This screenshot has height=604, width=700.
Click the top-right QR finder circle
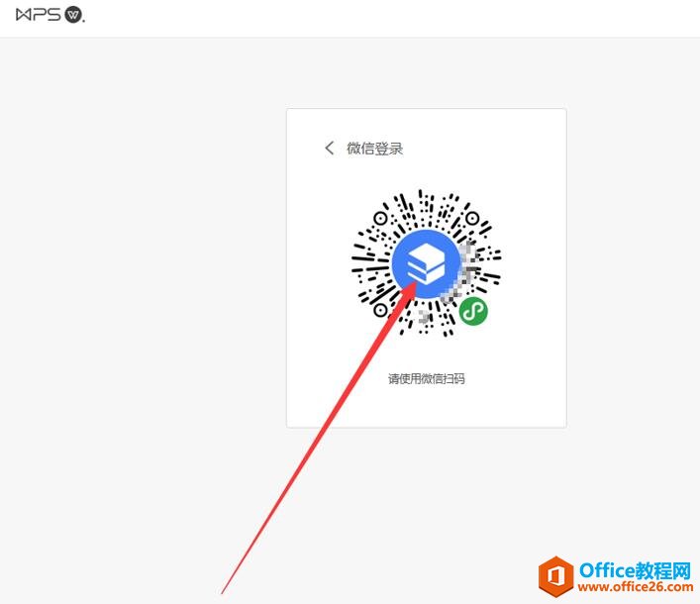coord(472,218)
